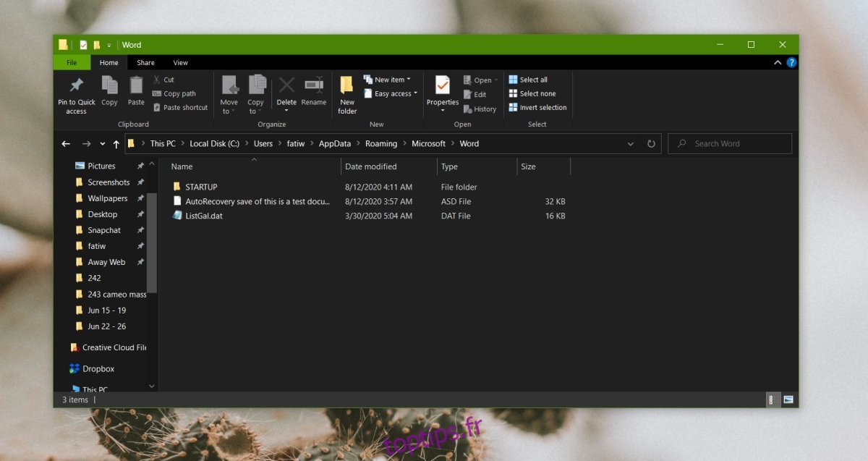868x461 pixels.
Task: Click This PC in address bar
Action: [x=162, y=143]
